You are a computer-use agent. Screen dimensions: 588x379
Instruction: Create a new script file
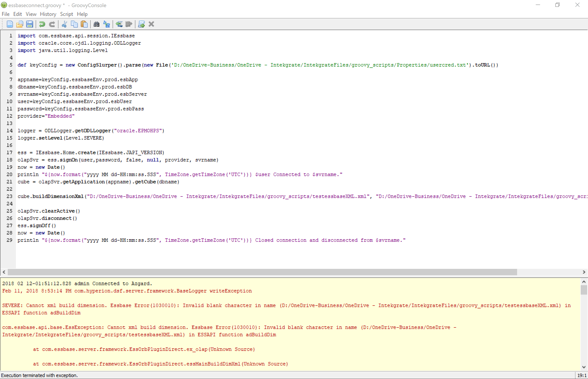[10, 24]
